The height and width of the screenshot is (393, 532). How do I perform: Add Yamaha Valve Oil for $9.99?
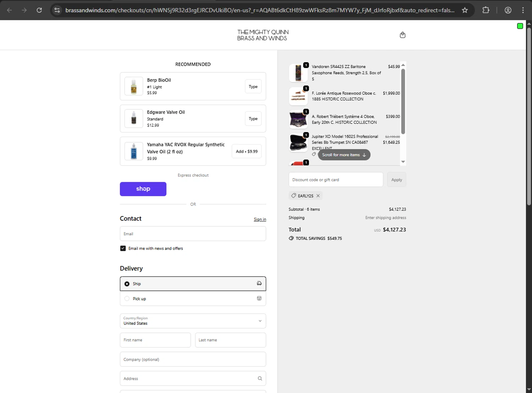[x=247, y=151]
